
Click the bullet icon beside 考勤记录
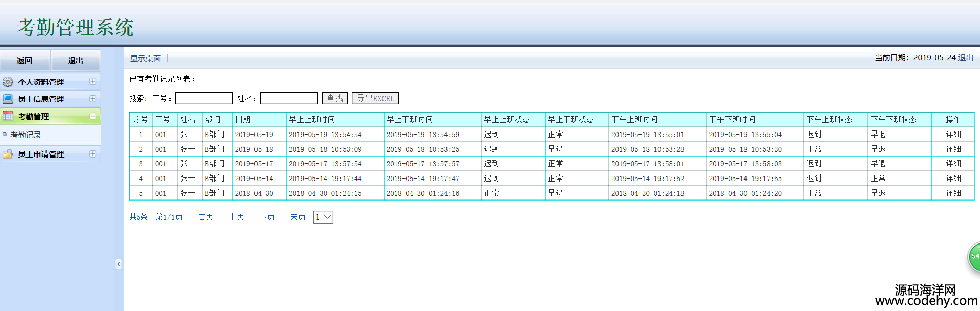point(5,135)
